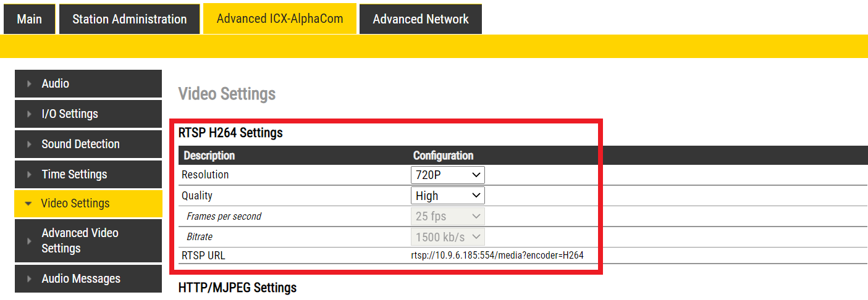Click the Bitrate 1500 kb/s dropdown

click(447, 237)
